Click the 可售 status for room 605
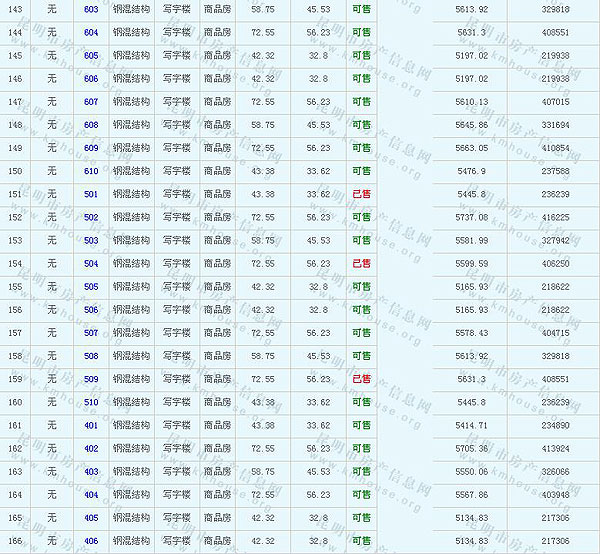The height and width of the screenshot is (554, 600). coord(361,55)
